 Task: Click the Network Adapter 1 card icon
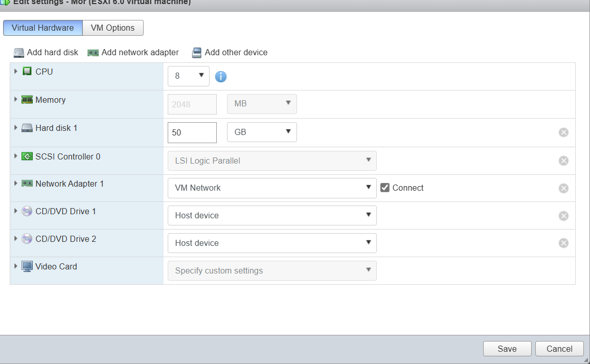coord(27,184)
